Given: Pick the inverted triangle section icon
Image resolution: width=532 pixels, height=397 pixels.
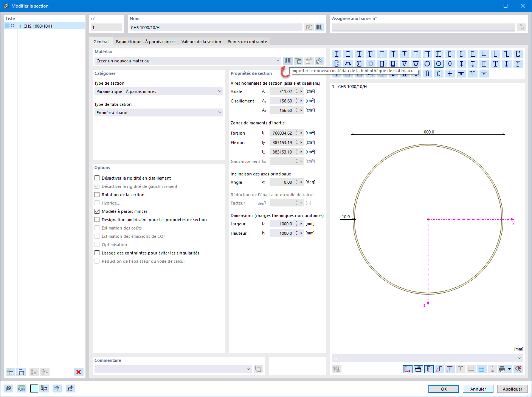Looking at the screenshot, I should click(x=405, y=64).
